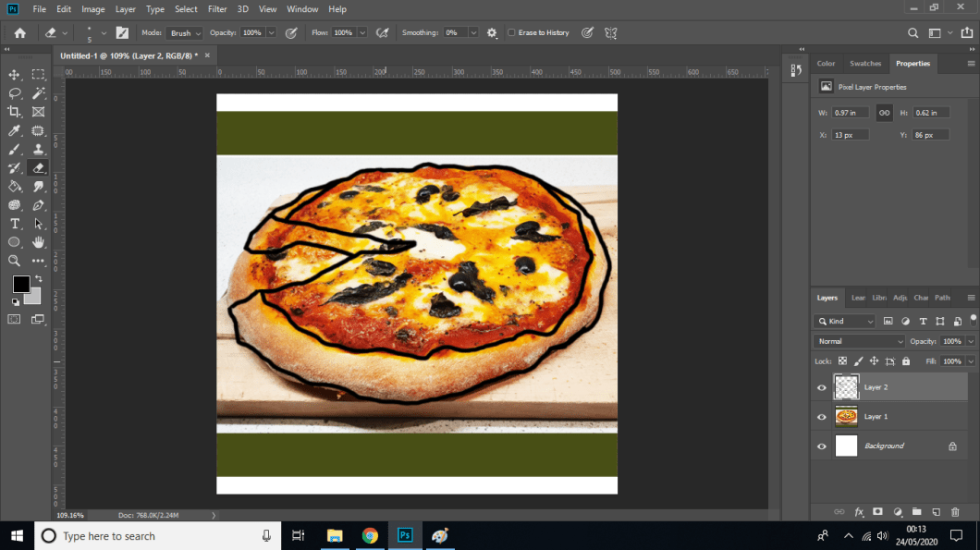This screenshot has height=550, width=980.
Task: Click the foreground color swatch
Action: click(x=21, y=284)
